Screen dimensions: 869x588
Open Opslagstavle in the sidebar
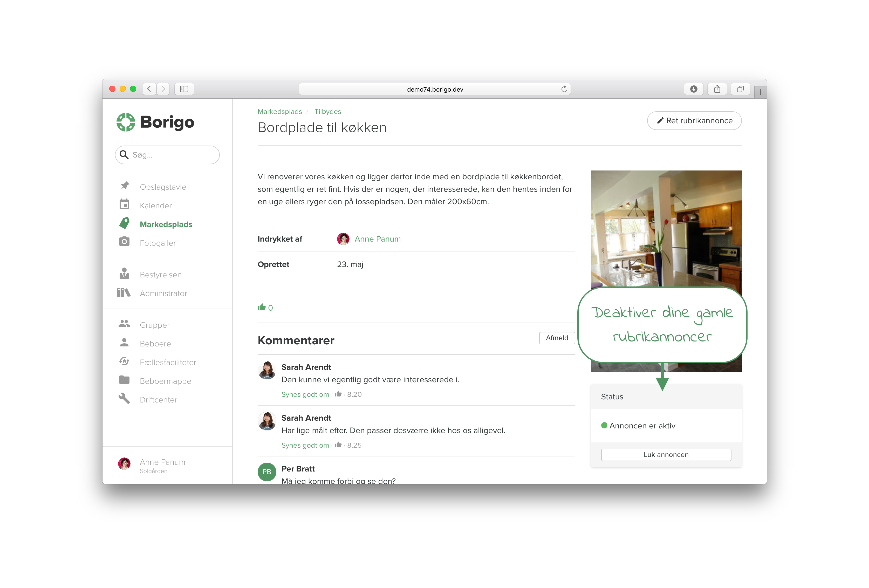[x=163, y=187]
